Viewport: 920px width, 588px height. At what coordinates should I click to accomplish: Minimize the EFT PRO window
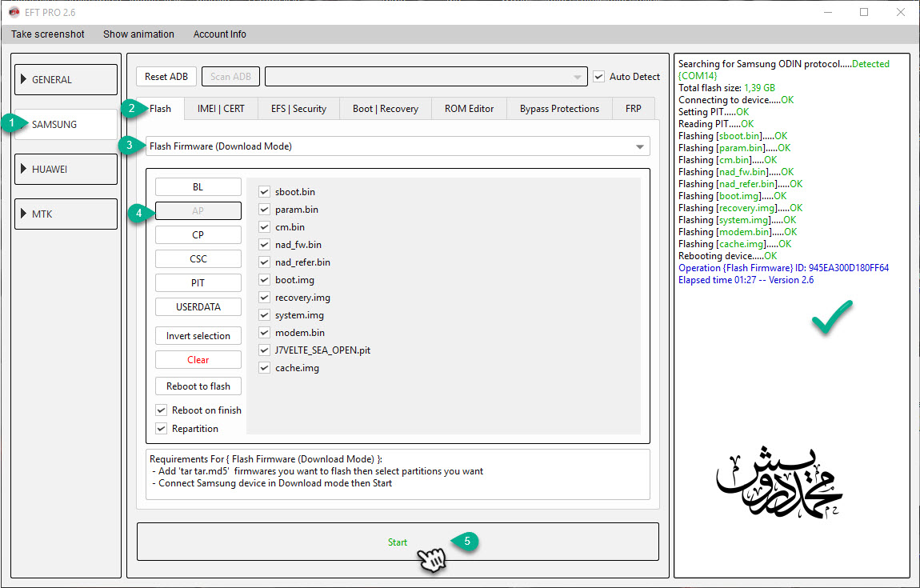pos(827,12)
